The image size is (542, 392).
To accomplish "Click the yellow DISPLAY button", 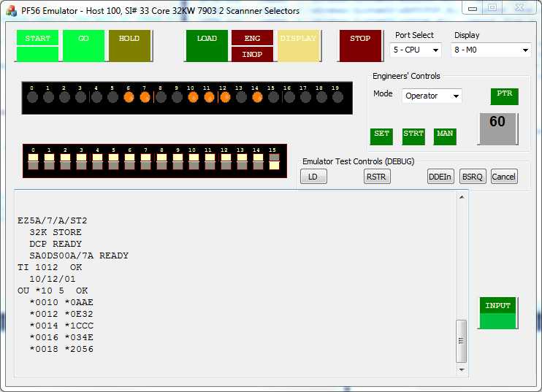I will pyautogui.click(x=299, y=46).
